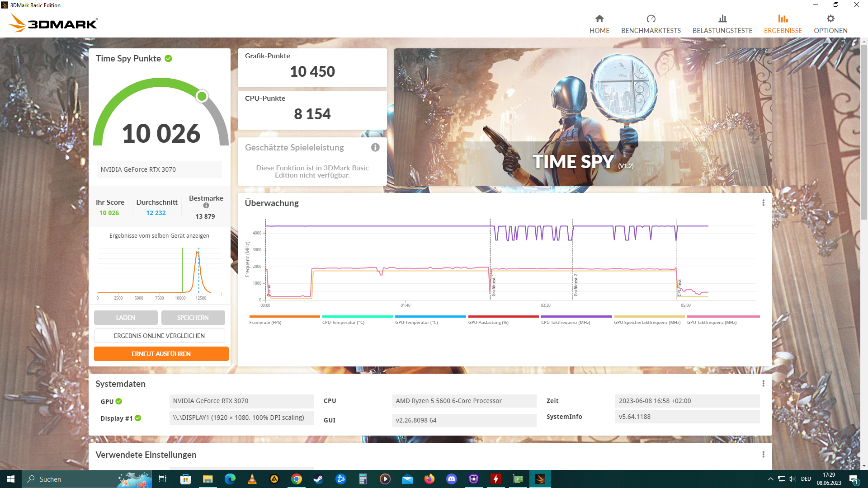Click the info icon beside Geschätzte Spieleleistung
Screen dimensions: 868x488
[x=376, y=147]
